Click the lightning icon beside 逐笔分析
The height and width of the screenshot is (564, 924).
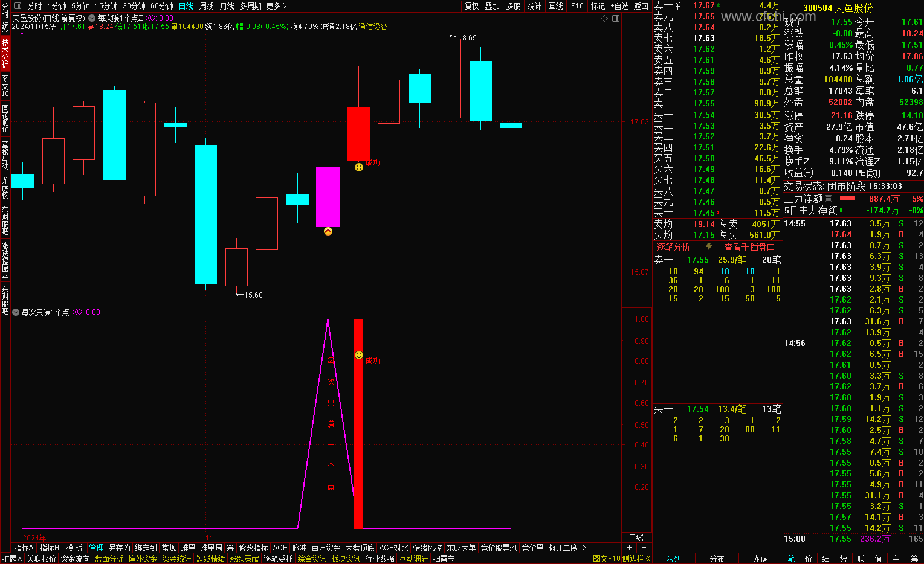click(709, 247)
